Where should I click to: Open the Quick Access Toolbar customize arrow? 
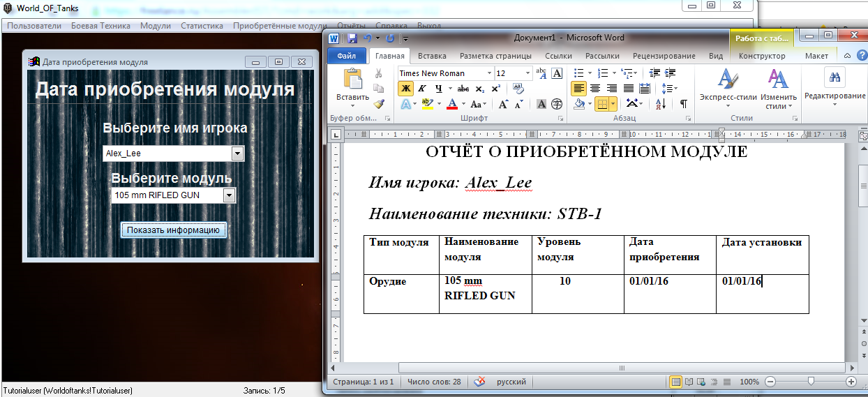coord(405,38)
